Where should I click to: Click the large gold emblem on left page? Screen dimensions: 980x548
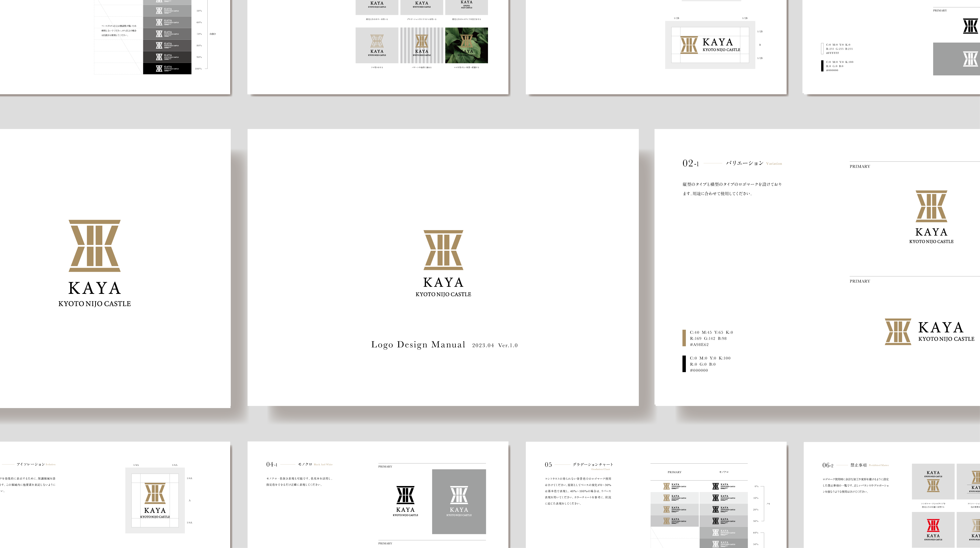(x=94, y=246)
